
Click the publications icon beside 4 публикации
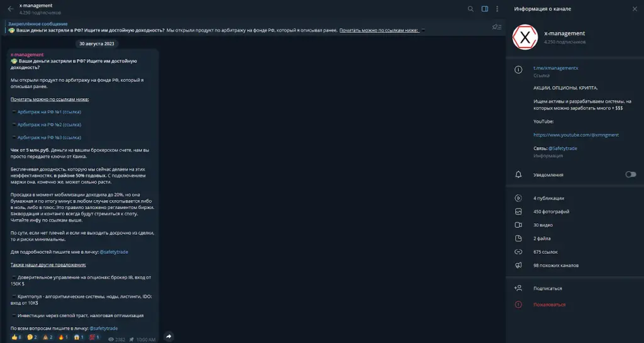pos(518,198)
